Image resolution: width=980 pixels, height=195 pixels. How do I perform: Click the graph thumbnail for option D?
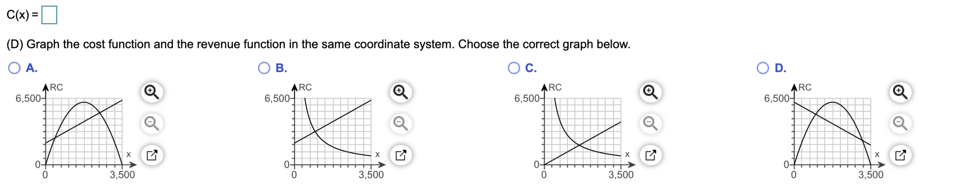(x=832, y=132)
